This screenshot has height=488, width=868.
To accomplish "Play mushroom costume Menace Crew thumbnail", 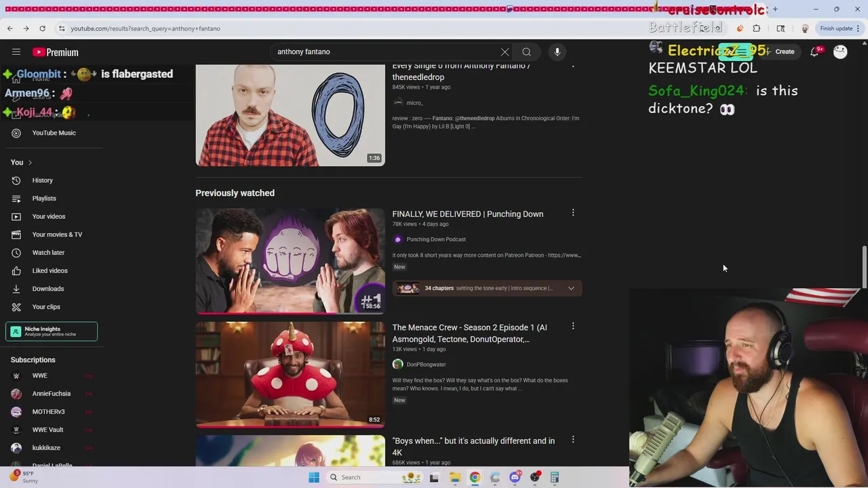I will (290, 374).
